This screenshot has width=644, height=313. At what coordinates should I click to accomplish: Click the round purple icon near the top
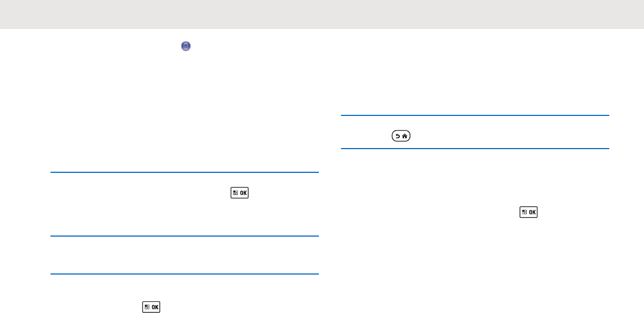coord(186,46)
